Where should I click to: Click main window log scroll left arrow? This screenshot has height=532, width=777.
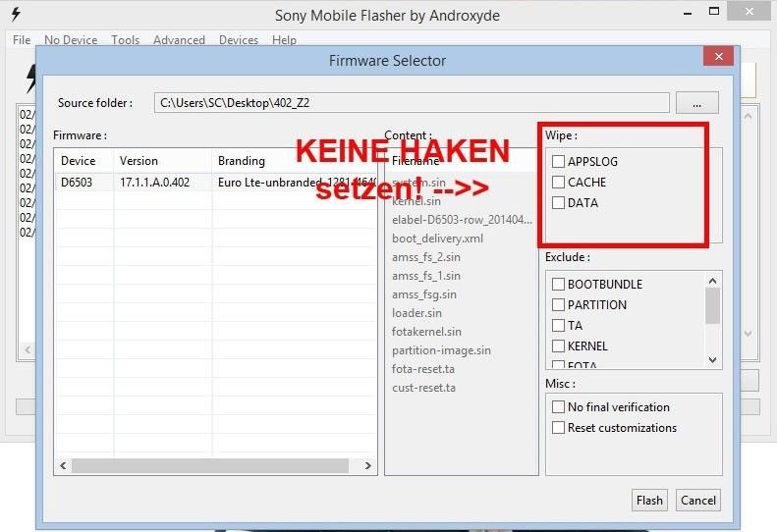28,349
